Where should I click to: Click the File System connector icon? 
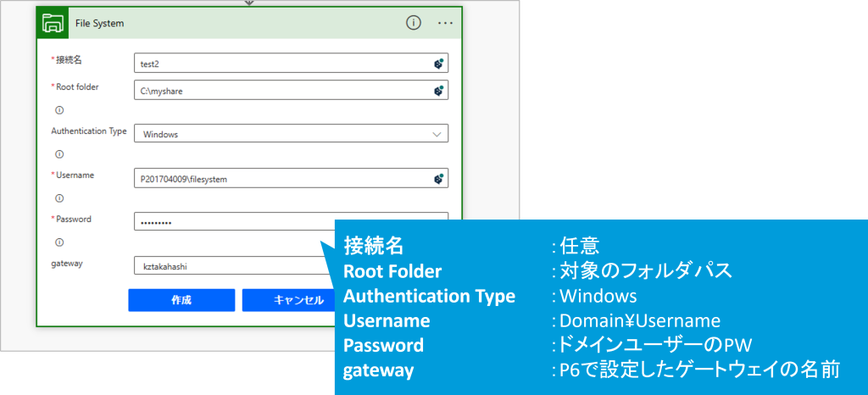pos(53,23)
